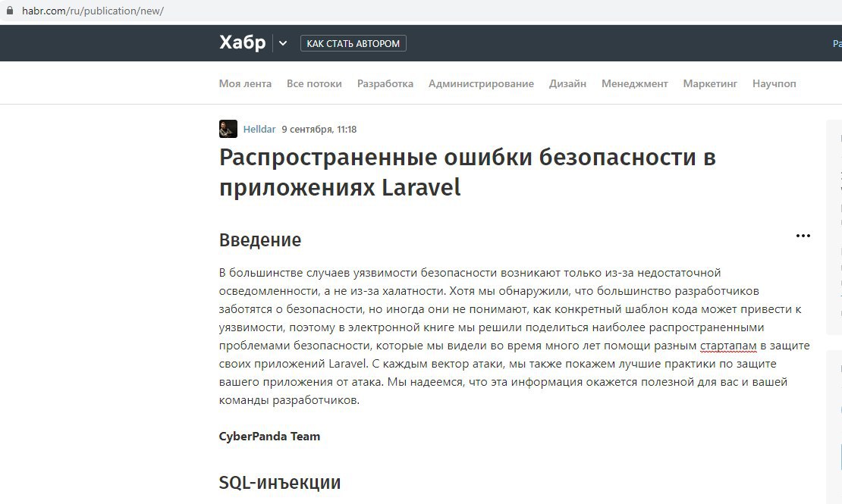842x504 pixels.
Task: Switch to Все потоки tab
Action: (314, 83)
